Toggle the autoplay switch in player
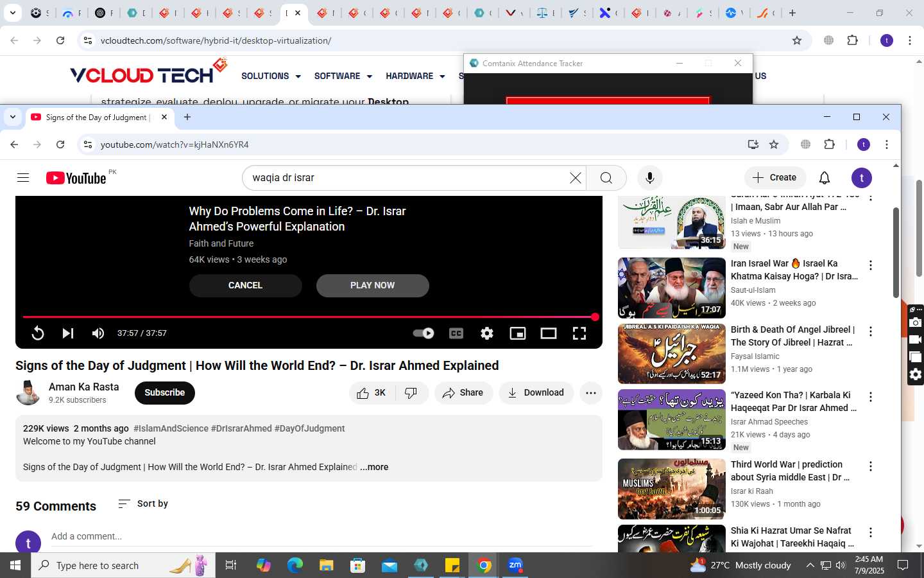924x578 pixels. click(424, 333)
